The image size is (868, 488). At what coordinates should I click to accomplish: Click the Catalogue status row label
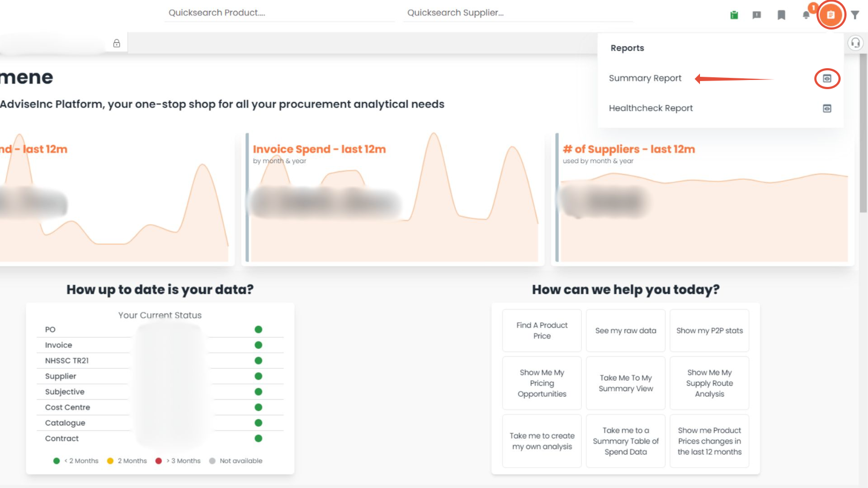[x=65, y=423]
